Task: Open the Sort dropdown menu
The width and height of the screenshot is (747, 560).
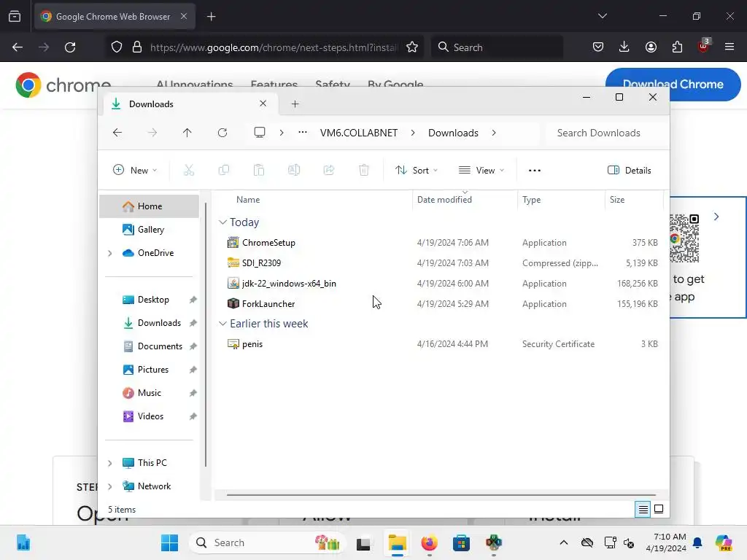Action: tap(417, 170)
